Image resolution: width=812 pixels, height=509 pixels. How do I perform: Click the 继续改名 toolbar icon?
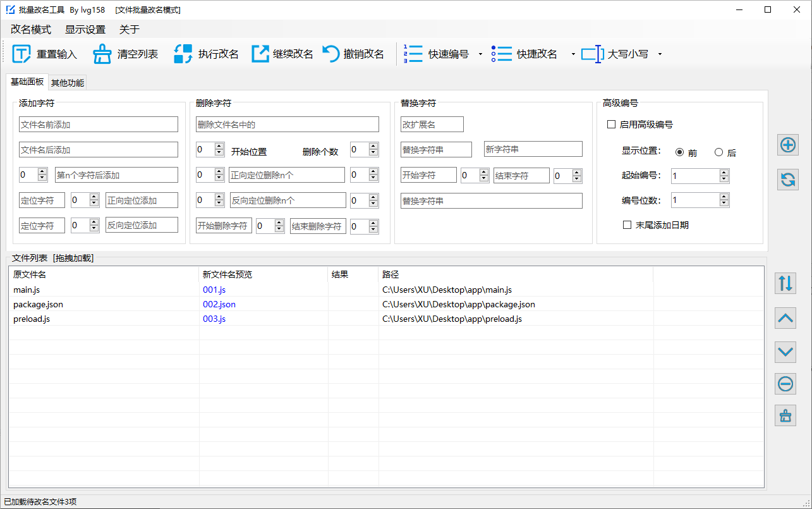[260, 54]
